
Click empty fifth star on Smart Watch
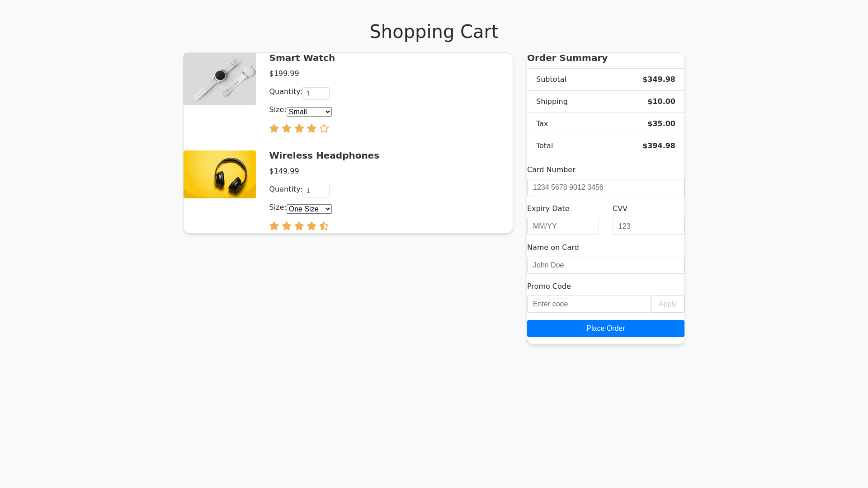tap(324, 129)
